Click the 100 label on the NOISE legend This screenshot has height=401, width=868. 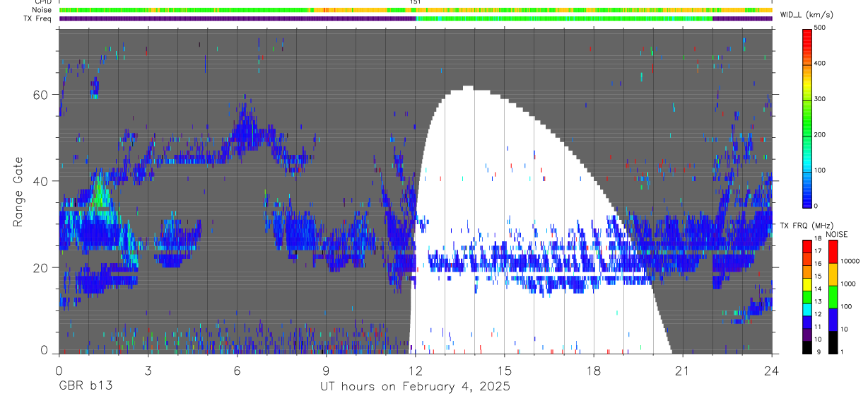click(x=848, y=307)
